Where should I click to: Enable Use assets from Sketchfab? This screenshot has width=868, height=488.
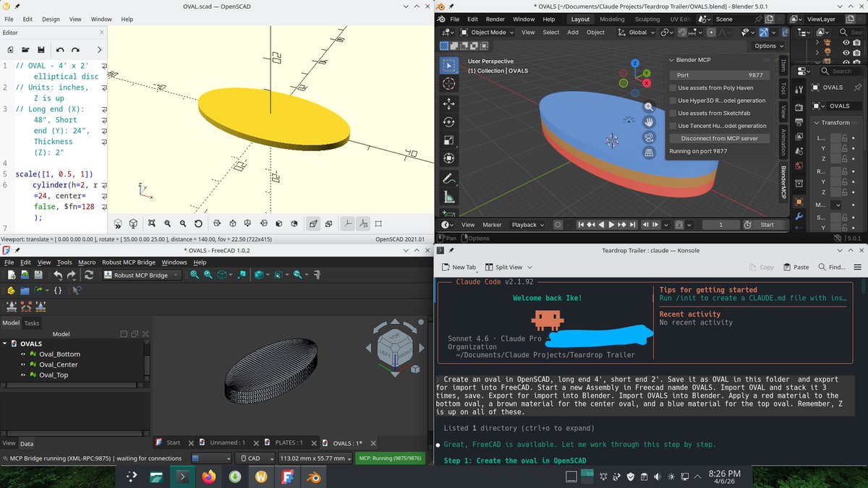[673, 113]
